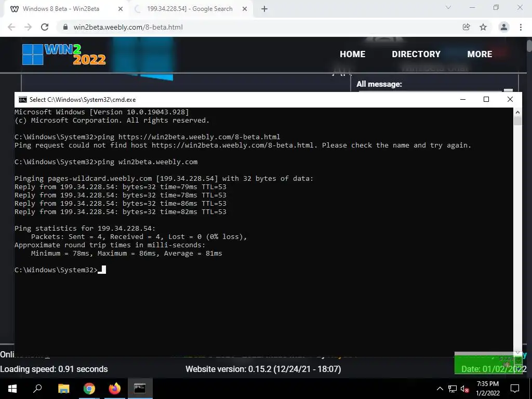The height and width of the screenshot is (399, 532).
Task: Close the Google Search tab
Action: tap(245, 9)
